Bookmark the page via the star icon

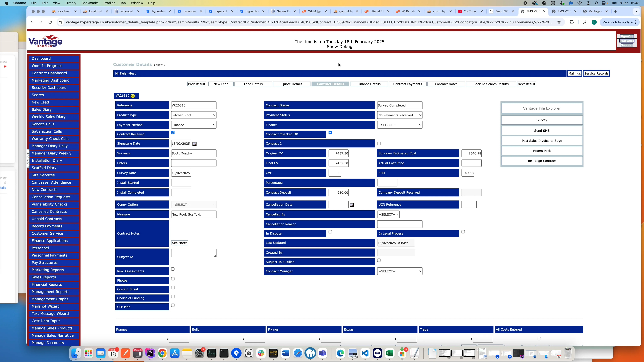pos(559,22)
